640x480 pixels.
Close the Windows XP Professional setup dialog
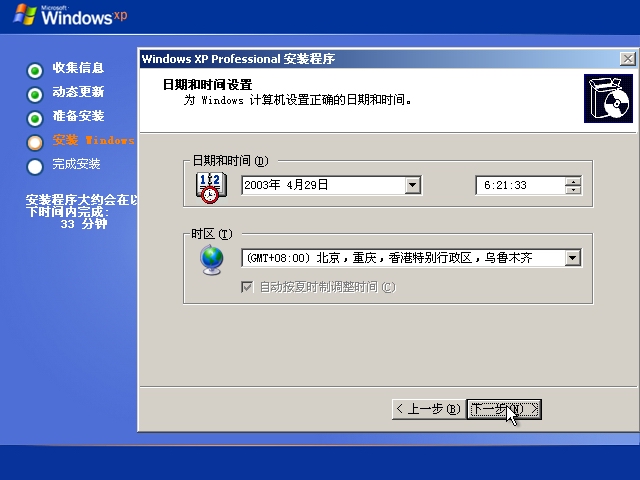click(x=627, y=59)
